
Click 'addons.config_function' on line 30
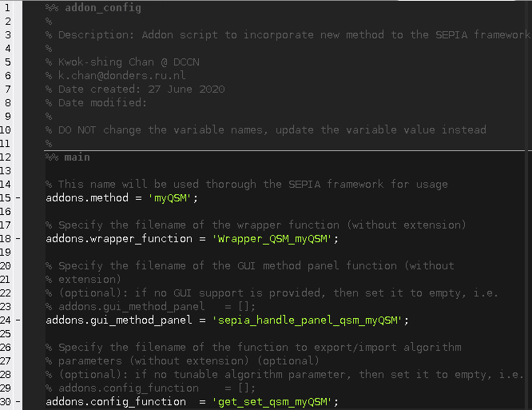pyautogui.click(x=116, y=401)
